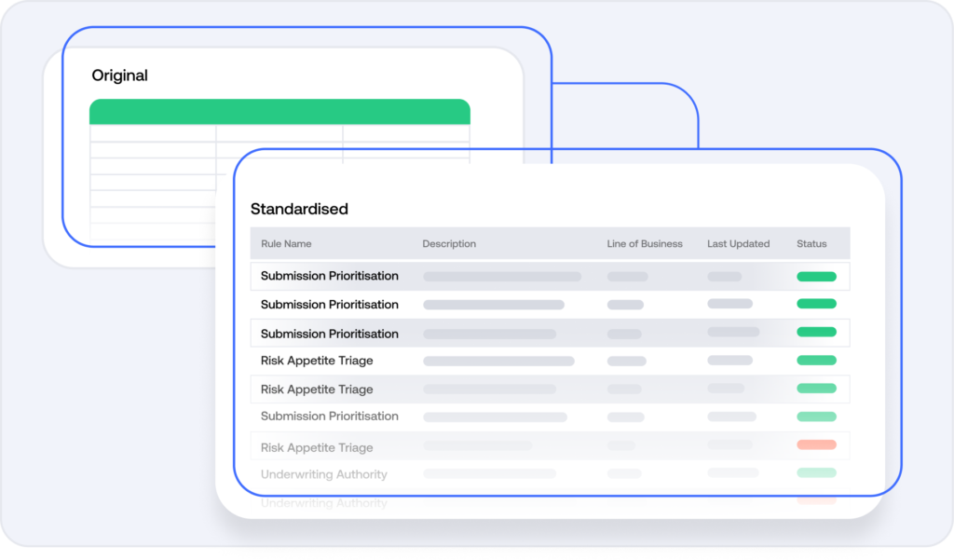Toggle the status of the greyed-out Submission Prioritisation rule

click(816, 417)
